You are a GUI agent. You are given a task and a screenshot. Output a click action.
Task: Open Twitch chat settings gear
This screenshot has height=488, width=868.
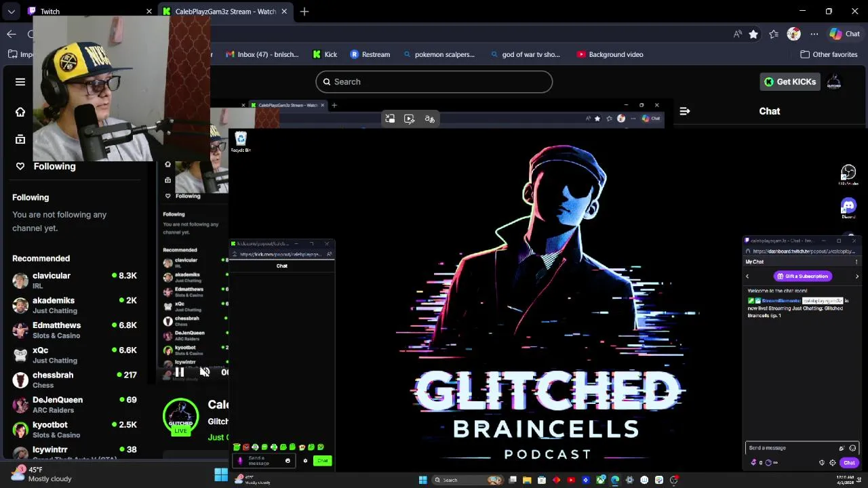click(833, 463)
